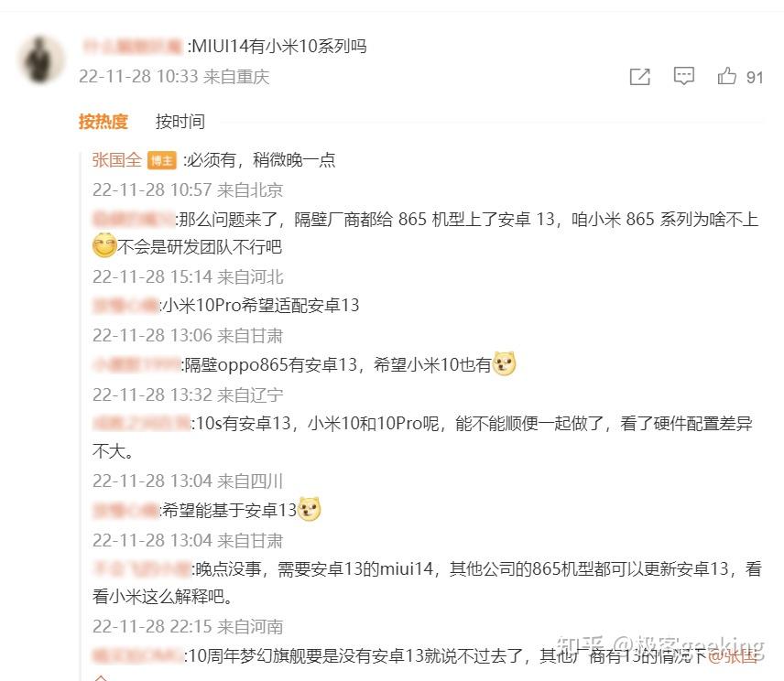Open the @张国 mention link in the last reply

(734, 655)
